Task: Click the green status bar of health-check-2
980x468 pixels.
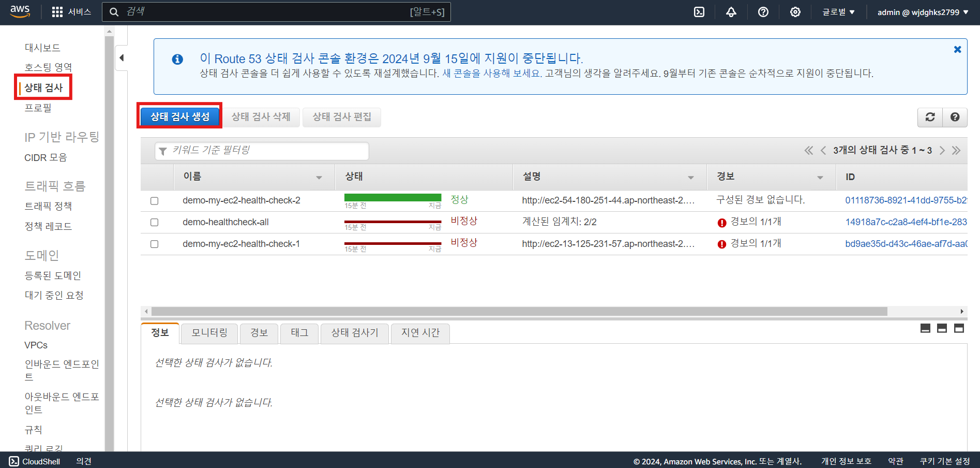Action: point(393,197)
